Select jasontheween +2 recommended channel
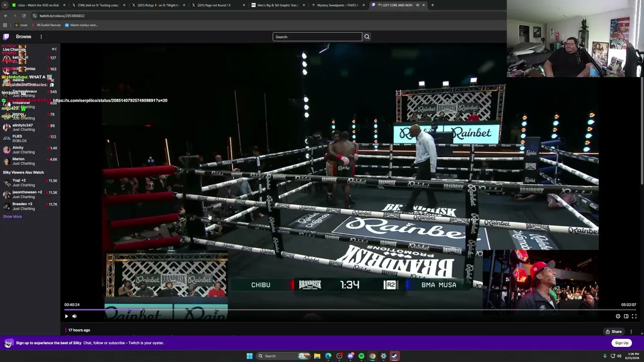The image size is (644, 362). [30, 194]
